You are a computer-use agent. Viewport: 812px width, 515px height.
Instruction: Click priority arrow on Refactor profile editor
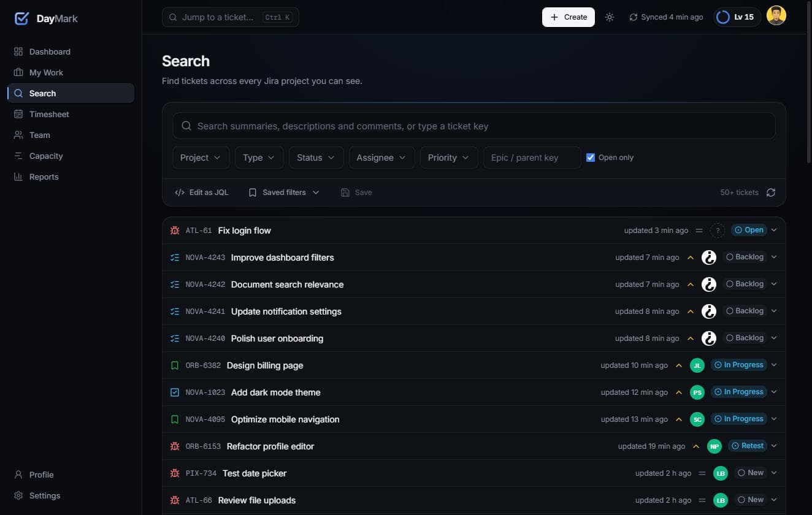click(x=696, y=446)
